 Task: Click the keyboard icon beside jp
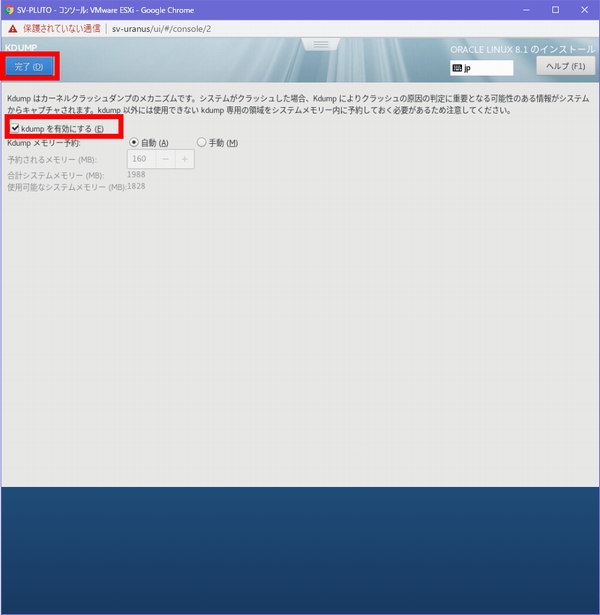tap(457, 68)
